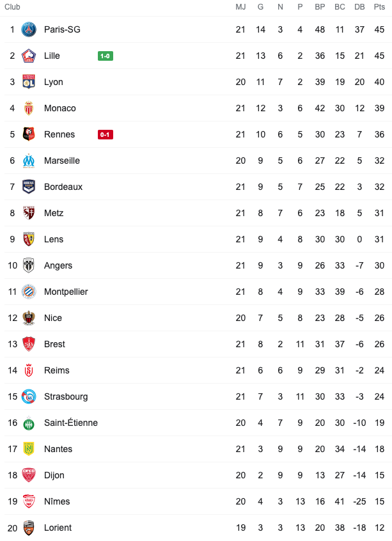Click the Club column header
The width and height of the screenshot is (392, 541).
pos(12,7)
